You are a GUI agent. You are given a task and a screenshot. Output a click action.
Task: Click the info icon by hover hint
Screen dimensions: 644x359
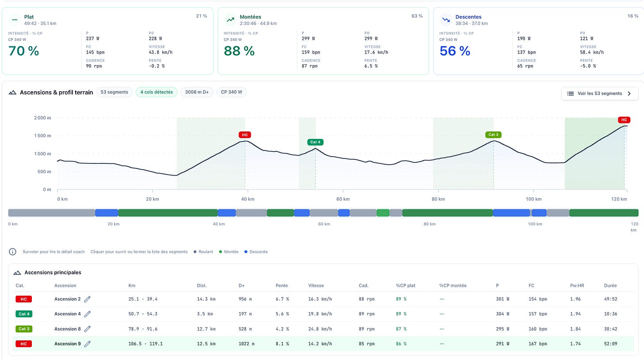pyautogui.click(x=13, y=252)
